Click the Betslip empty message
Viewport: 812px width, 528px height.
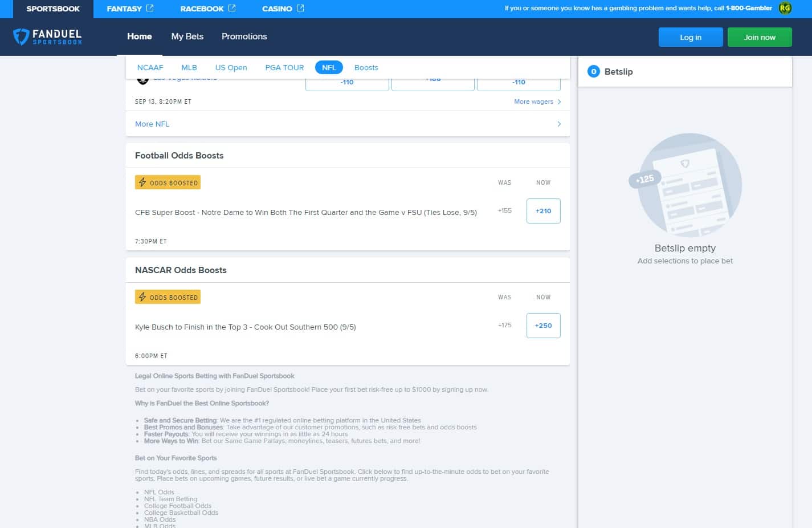click(685, 248)
